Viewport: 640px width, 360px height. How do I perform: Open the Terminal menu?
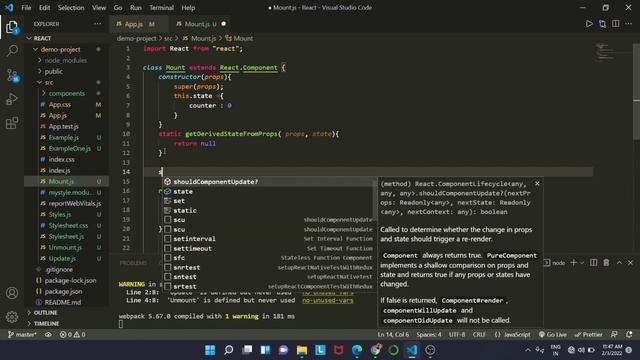click(161, 8)
